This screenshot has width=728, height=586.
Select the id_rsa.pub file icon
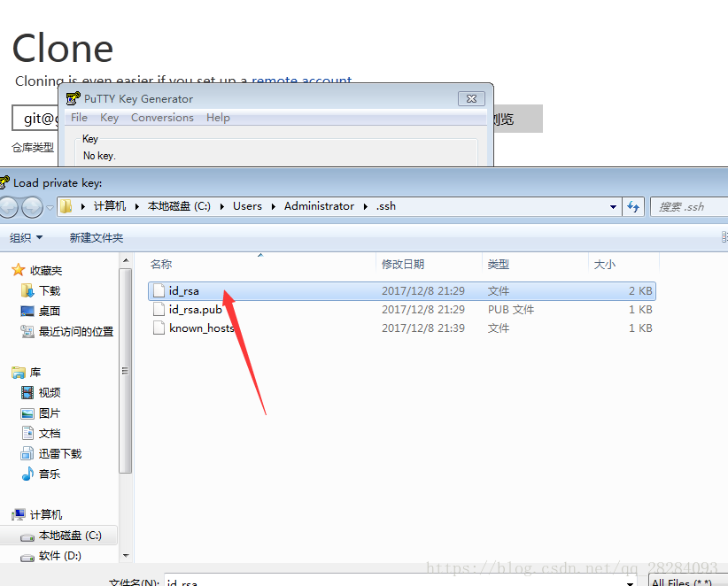click(159, 310)
